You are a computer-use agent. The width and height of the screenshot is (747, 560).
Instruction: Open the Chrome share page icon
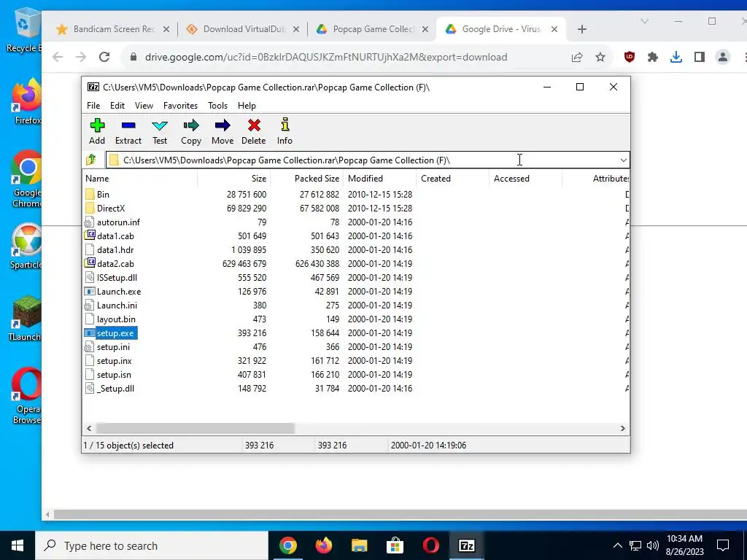click(x=577, y=57)
